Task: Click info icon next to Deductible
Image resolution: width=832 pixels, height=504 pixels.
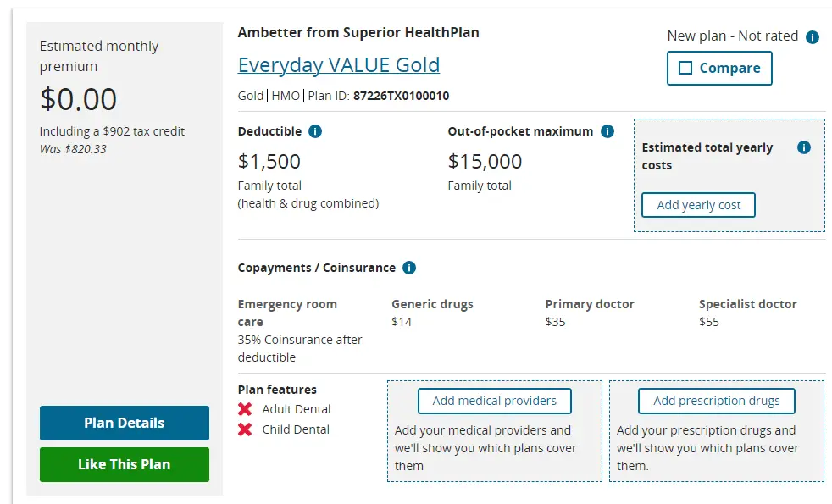Action: [x=315, y=131]
